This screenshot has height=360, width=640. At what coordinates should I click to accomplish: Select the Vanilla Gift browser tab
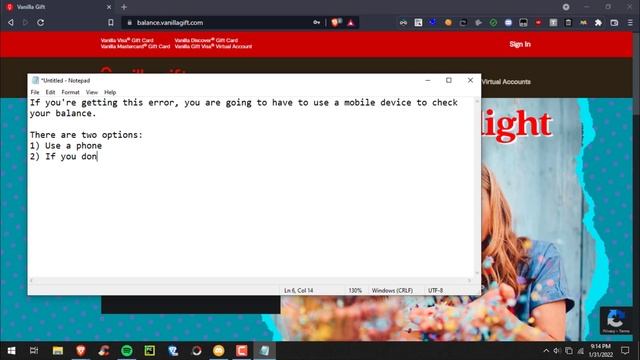(58, 7)
